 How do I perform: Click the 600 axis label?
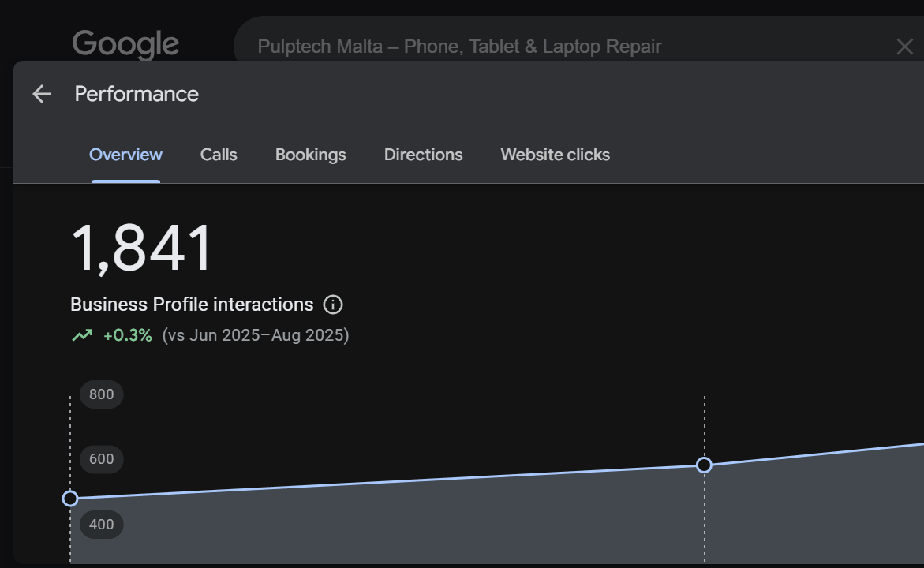pos(101,459)
